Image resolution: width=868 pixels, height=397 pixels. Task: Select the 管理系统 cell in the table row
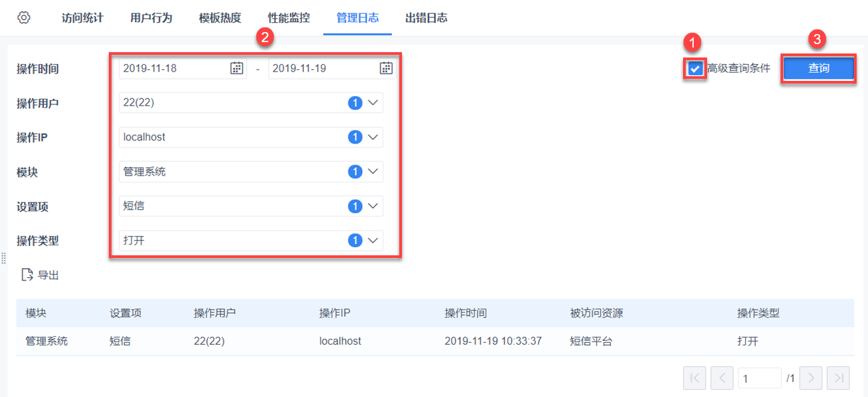[x=47, y=341]
